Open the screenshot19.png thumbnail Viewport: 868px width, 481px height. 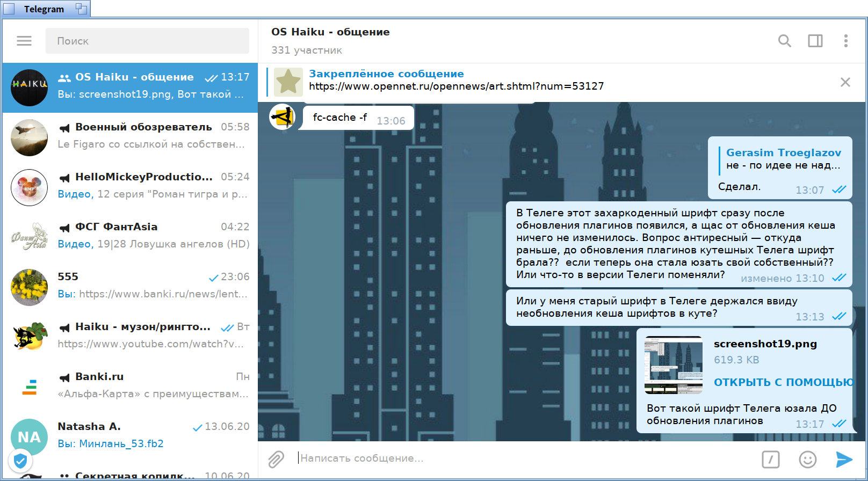[674, 365]
